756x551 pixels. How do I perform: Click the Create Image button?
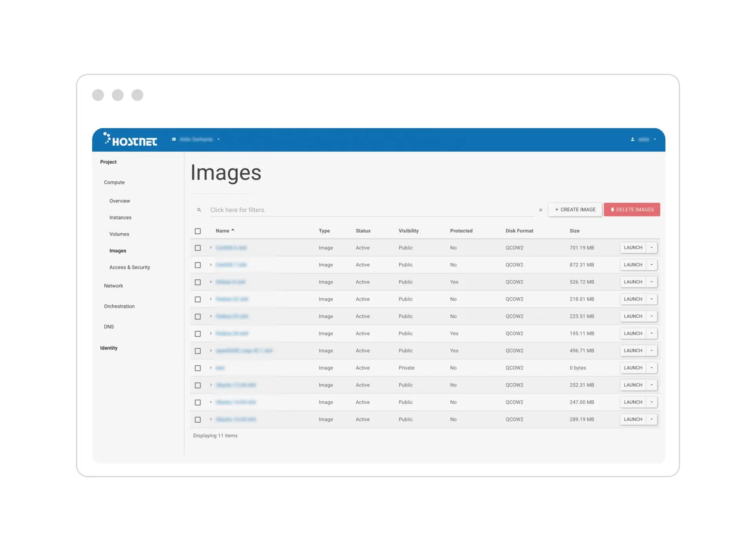point(575,210)
